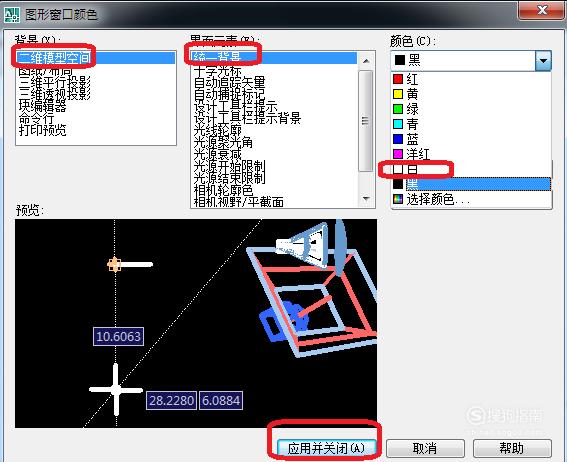Select 相机轮廓色 interface element

[223, 189]
